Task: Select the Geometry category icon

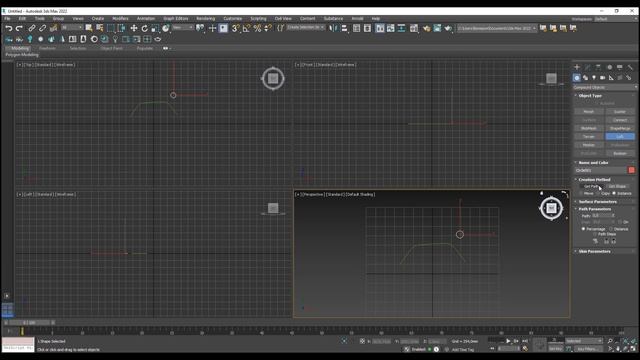Action: tap(576, 78)
